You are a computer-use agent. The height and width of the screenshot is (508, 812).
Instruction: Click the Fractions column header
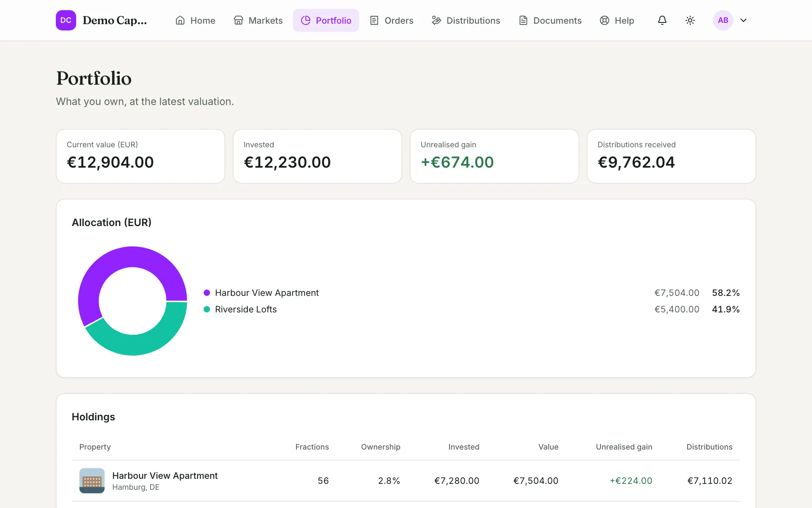[312, 447]
